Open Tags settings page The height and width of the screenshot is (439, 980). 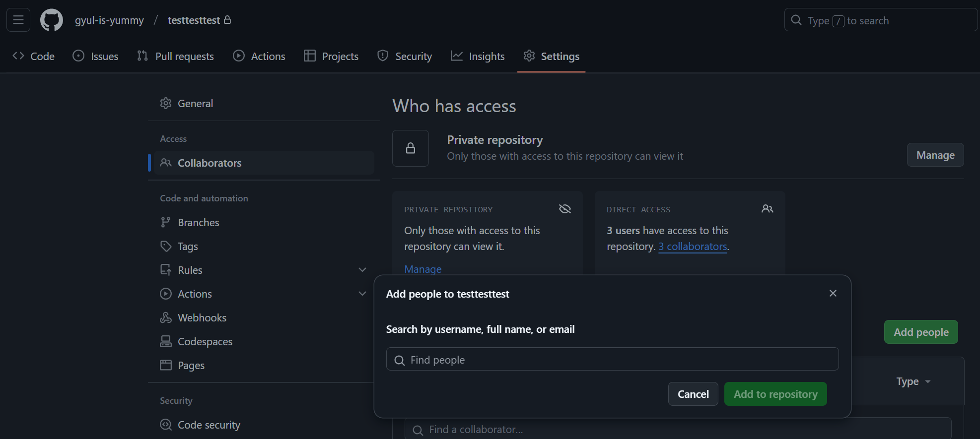coord(264,246)
